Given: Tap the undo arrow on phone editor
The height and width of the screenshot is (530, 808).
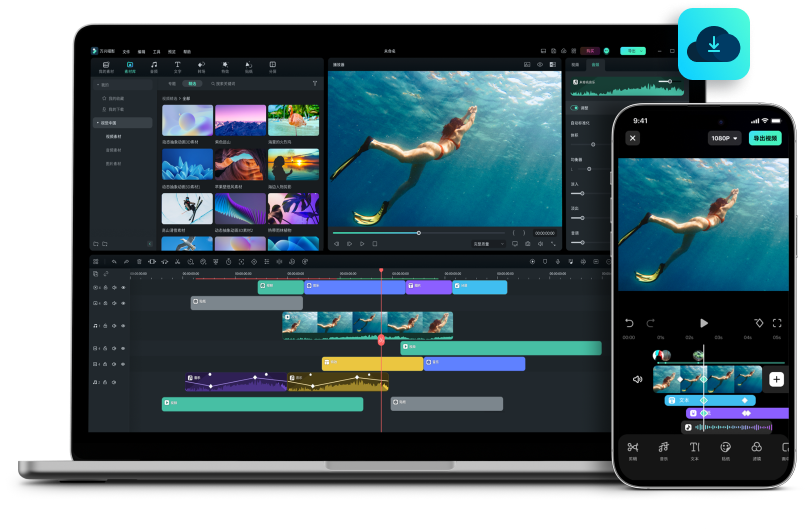Looking at the screenshot, I should tap(629, 323).
